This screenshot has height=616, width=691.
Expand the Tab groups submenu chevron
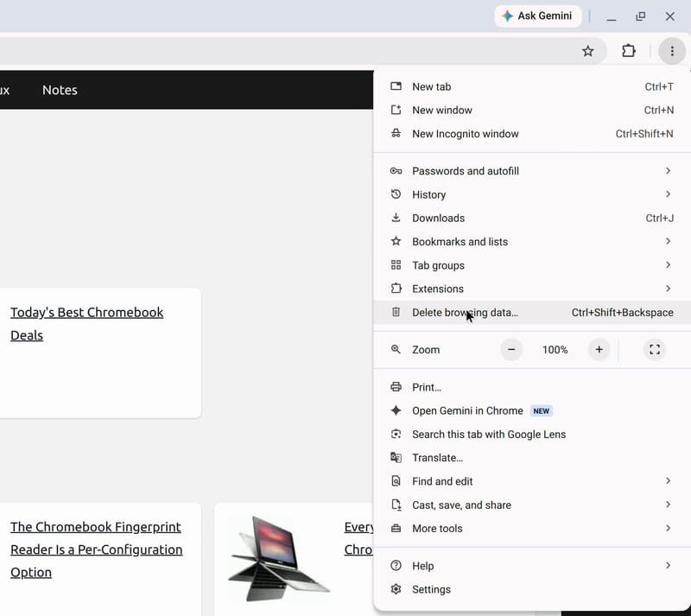668,265
